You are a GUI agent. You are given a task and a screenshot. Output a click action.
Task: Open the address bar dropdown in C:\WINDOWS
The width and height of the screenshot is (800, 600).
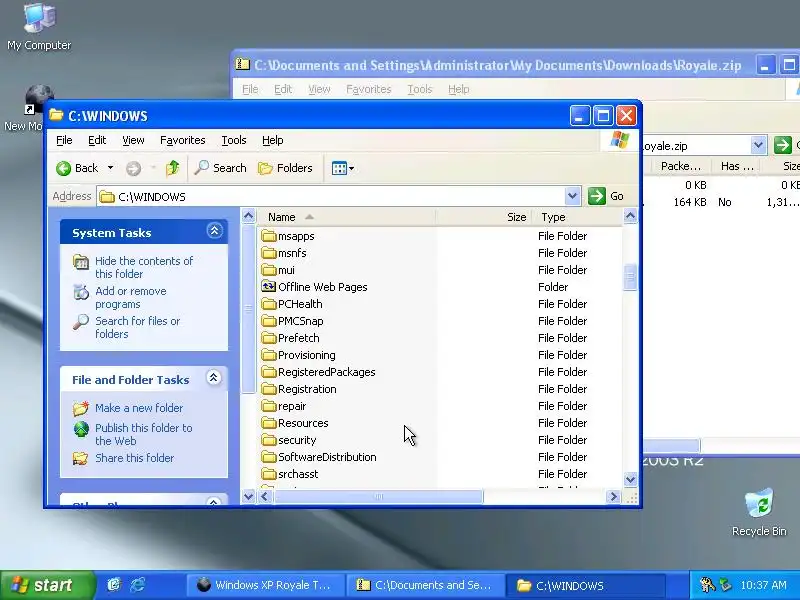point(572,196)
